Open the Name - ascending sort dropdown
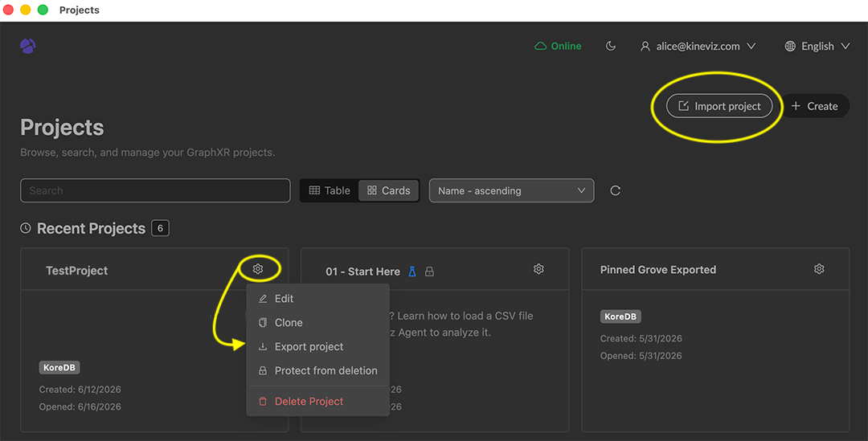Image resolution: width=868 pixels, height=441 pixels. click(x=511, y=190)
